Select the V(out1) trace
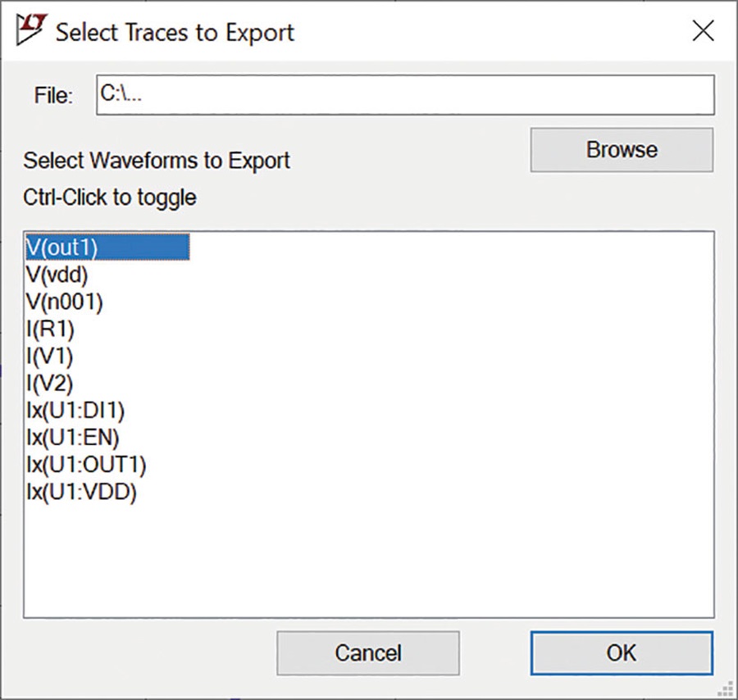 click(107, 247)
